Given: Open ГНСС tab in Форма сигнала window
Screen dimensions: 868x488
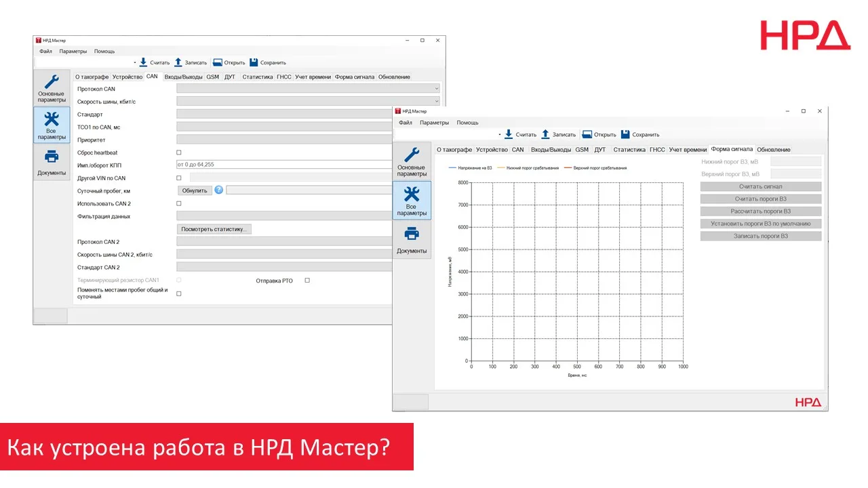Looking at the screenshot, I should (x=657, y=150).
